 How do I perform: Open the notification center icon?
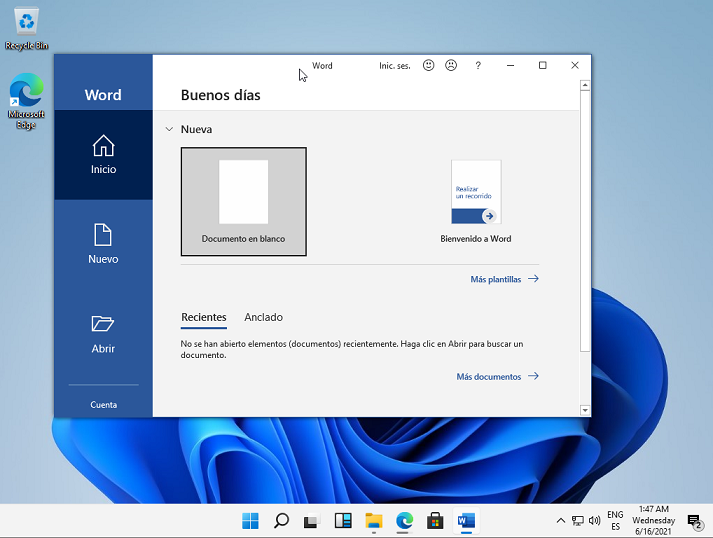coord(694,522)
